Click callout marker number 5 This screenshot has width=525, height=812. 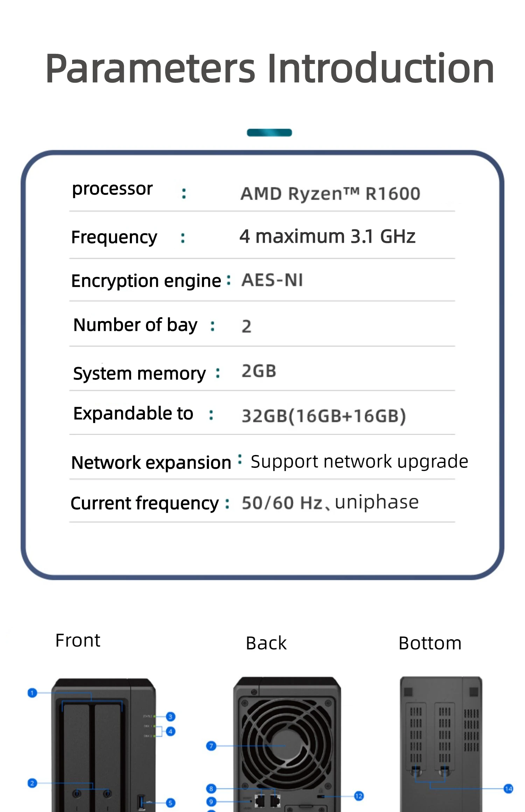pos(170,803)
